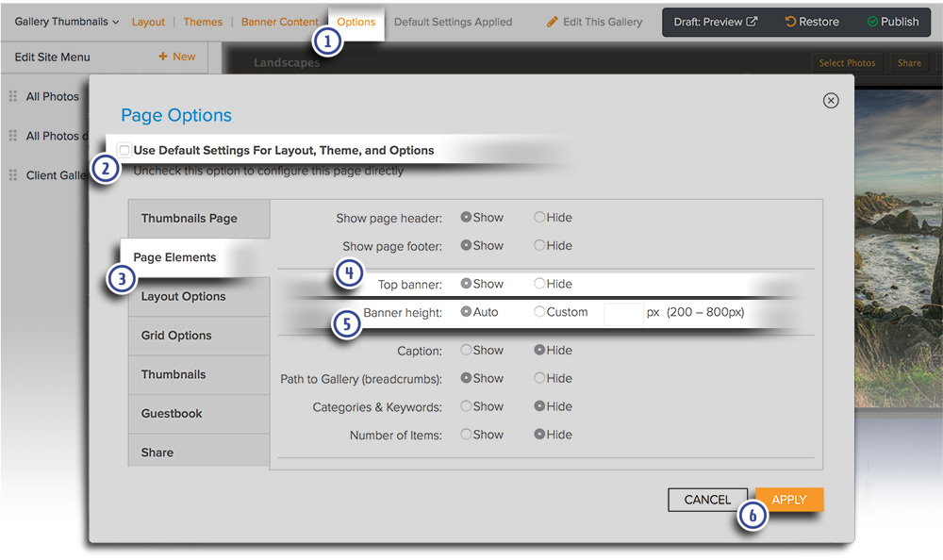Open the Banner Content tab
Screen dimensions: 943x560
(x=280, y=23)
